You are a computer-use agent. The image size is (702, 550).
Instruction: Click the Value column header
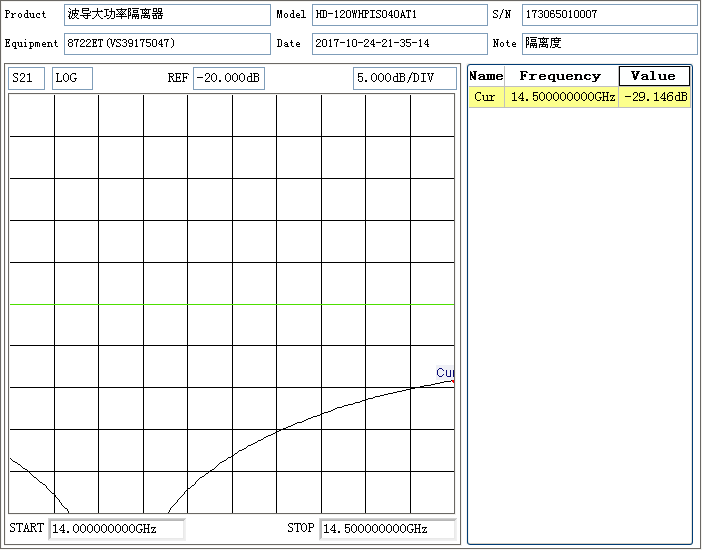654,76
